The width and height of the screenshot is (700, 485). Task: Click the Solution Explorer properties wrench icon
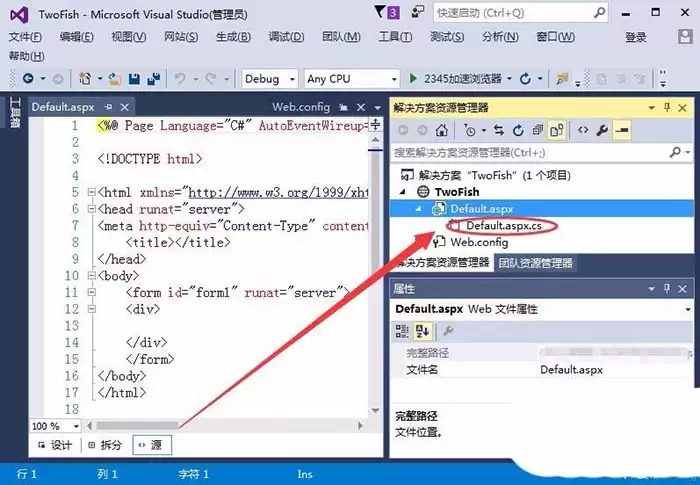[602, 130]
